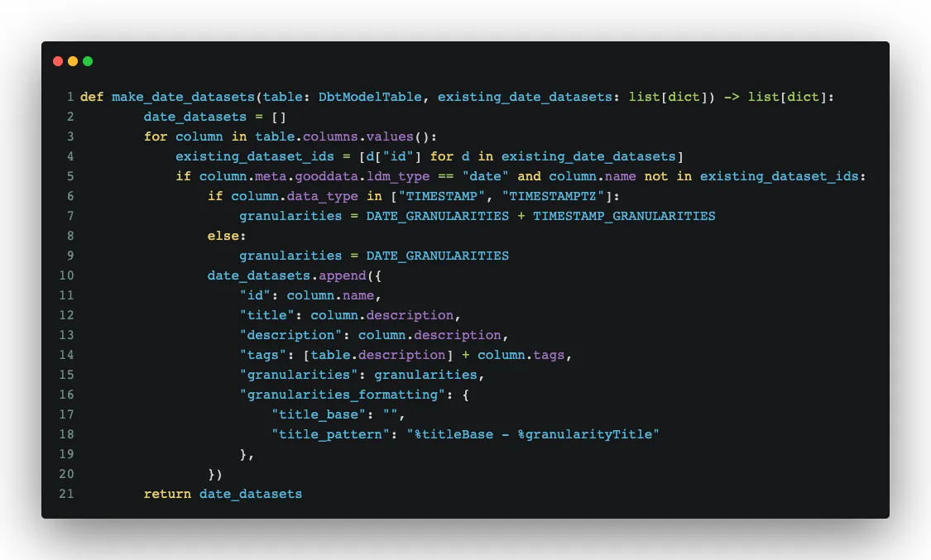Image resolution: width=931 pixels, height=560 pixels.
Task: Click the yellow minimize traffic-light icon
Action: [x=72, y=60]
